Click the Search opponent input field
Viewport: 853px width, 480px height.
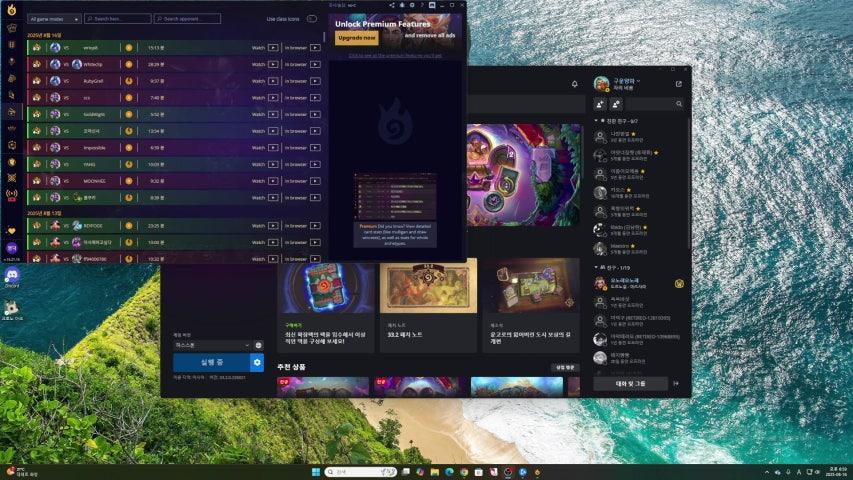pyautogui.click(x=187, y=19)
